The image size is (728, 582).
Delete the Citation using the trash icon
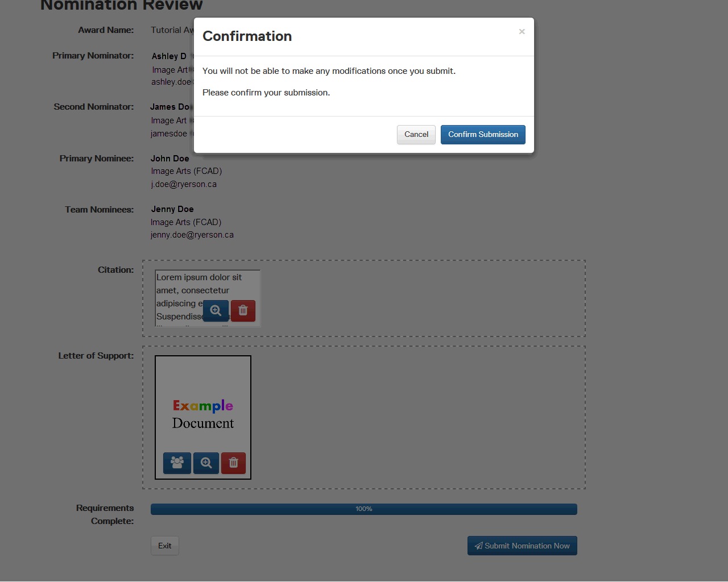coord(243,311)
